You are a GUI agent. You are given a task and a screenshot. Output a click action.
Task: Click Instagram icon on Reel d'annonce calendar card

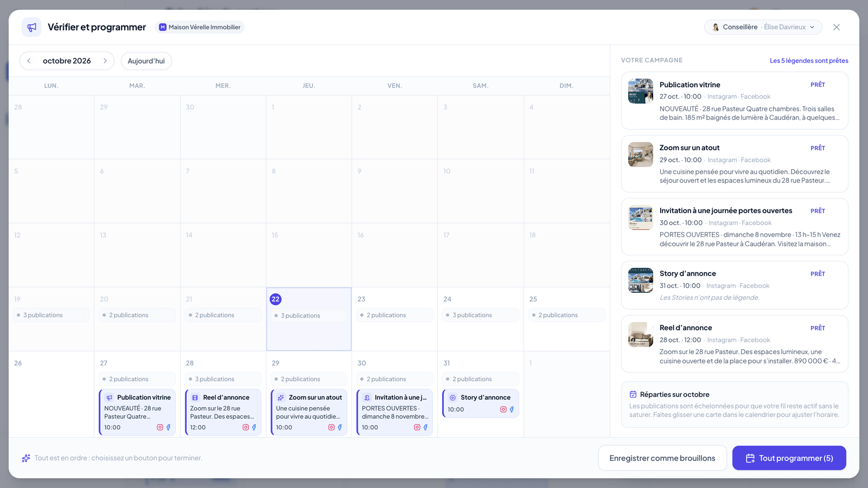(x=246, y=427)
